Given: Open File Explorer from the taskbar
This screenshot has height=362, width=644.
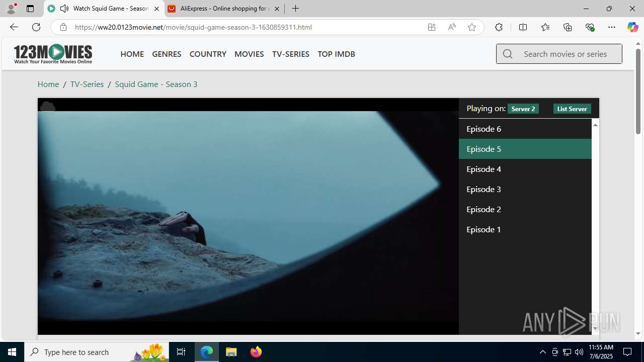Looking at the screenshot, I should click(x=231, y=352).
